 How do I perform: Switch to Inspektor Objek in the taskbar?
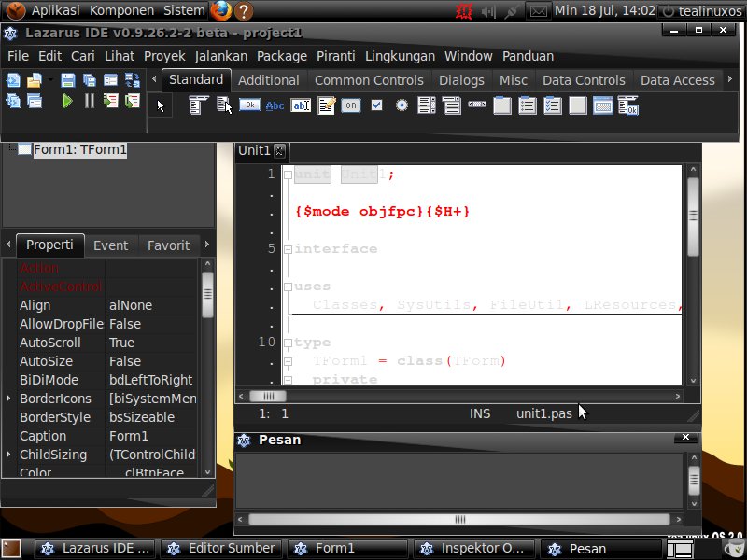pyautogui.click(x=472, y=549)
